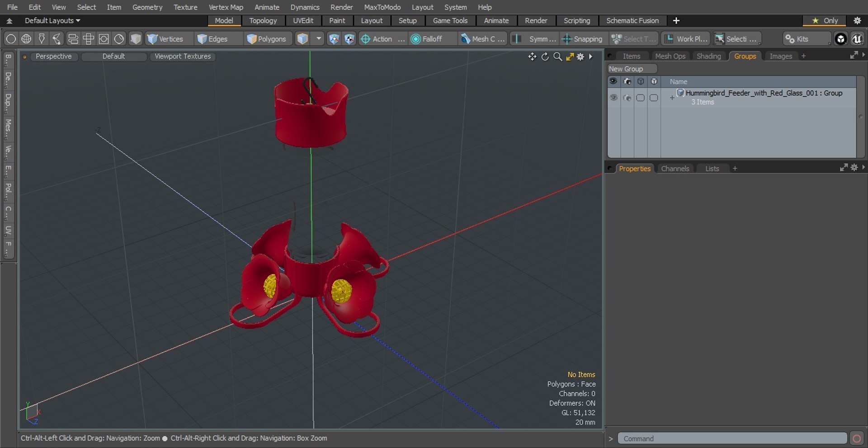Click second action center cube icon
This screenshot has width=868, height=448.
coord(349,39)
